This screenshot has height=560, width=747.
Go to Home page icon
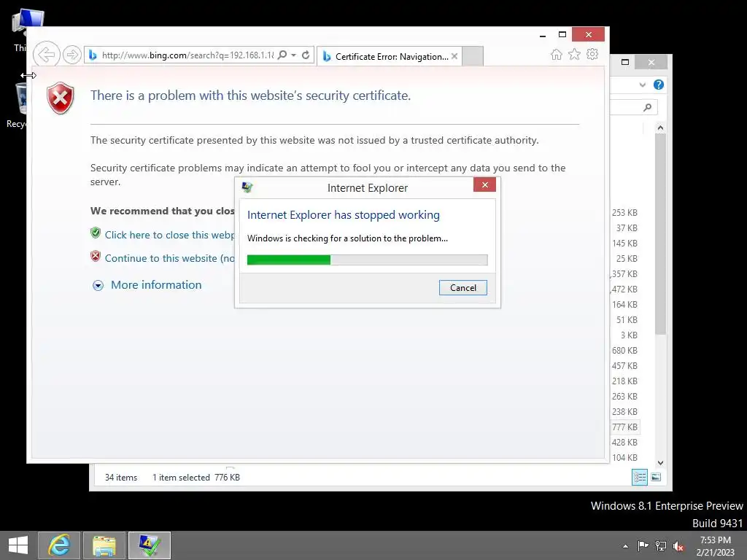pyautogui.click(x=557, y=54)
